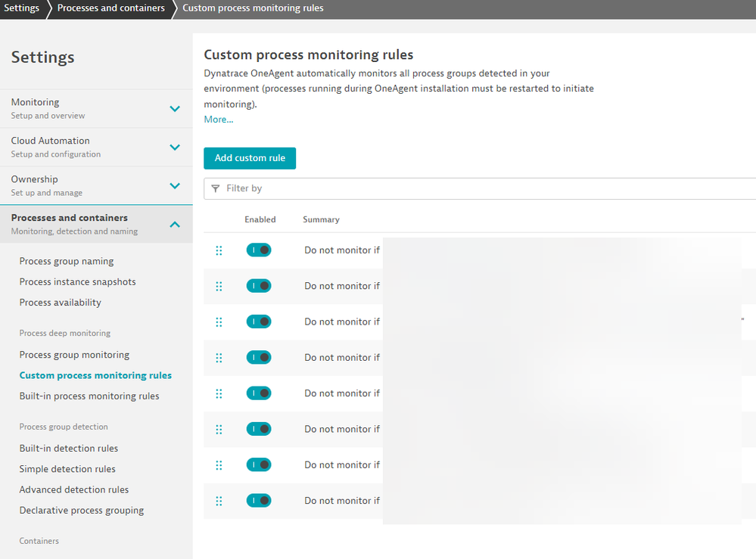
Task: Toggle off the fourth rule switch
Action: click(259, 358)
